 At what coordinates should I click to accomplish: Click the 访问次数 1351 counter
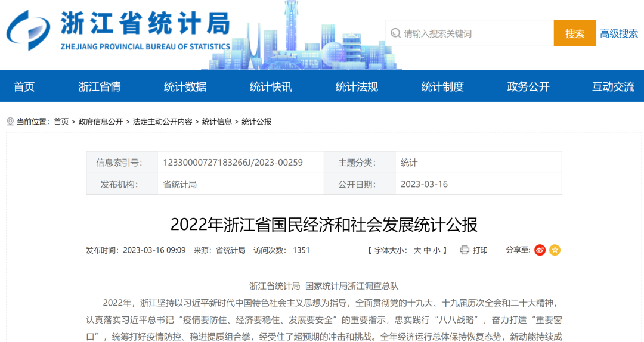(281, 250)
